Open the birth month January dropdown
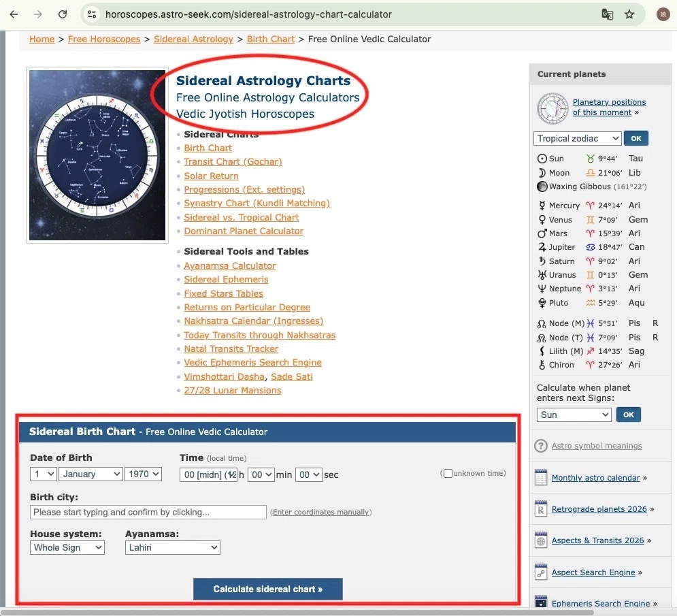The image size is (677, 616). tap(90, 474)
